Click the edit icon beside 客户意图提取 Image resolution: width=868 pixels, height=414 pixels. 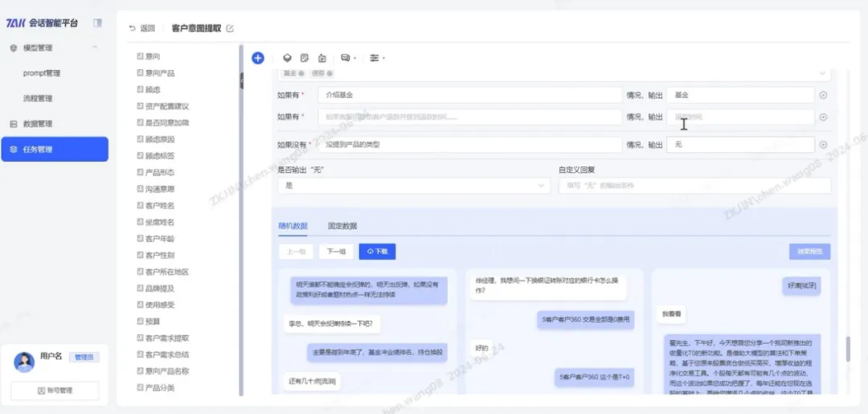(x=230, y=28)
